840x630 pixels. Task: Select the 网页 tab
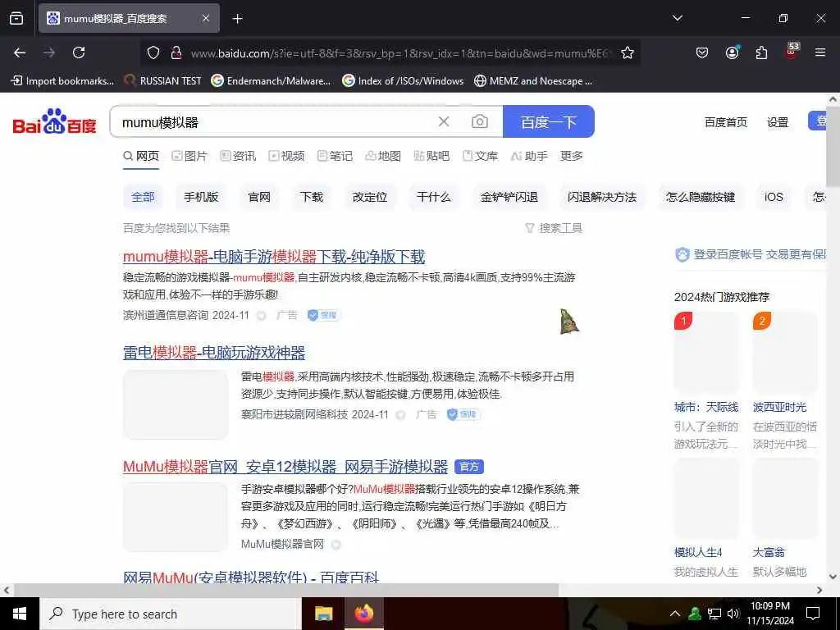click(x=141, y=156)
